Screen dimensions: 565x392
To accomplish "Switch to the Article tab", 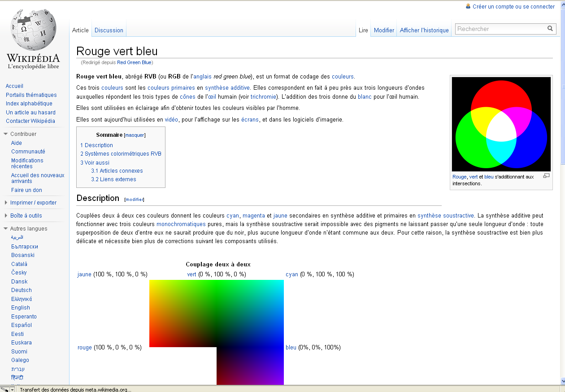I will click(81, 30).
